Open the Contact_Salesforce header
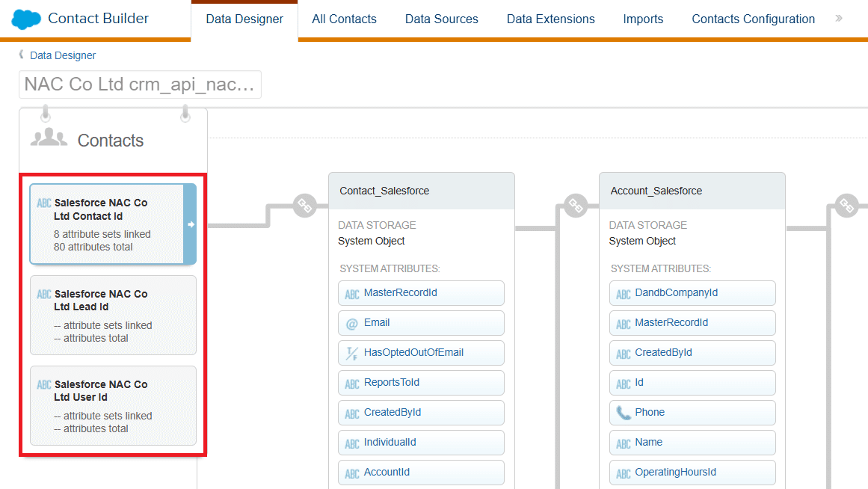This screenshot has height=489, width=868. click(421, 191)
